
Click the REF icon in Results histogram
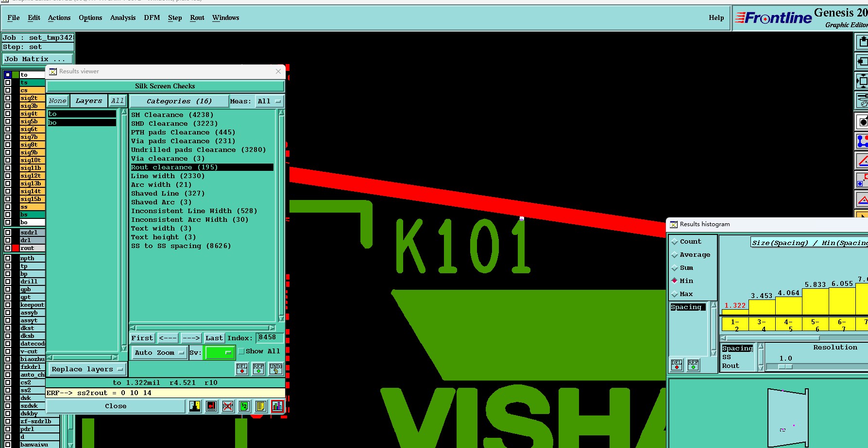(x=693, y=365)
